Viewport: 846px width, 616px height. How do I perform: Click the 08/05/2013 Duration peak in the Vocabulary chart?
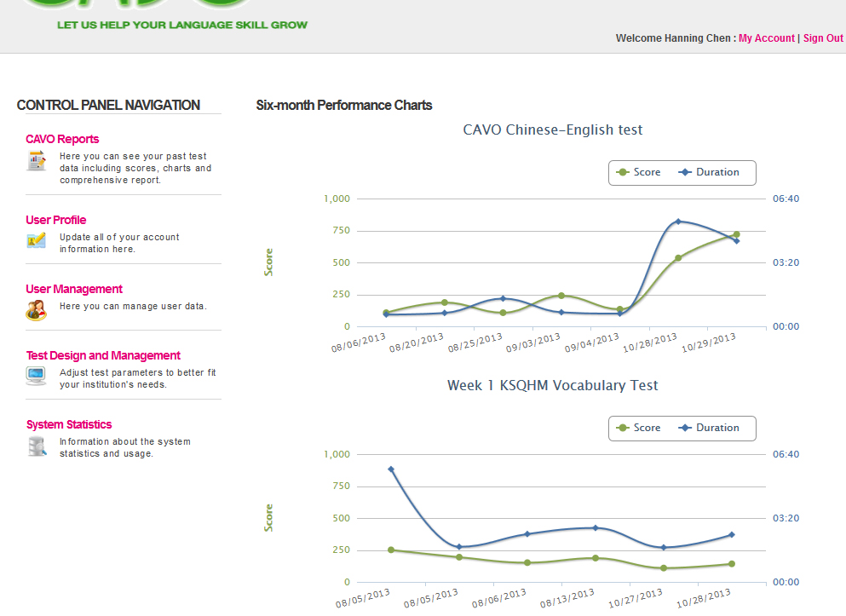point(391,469)
